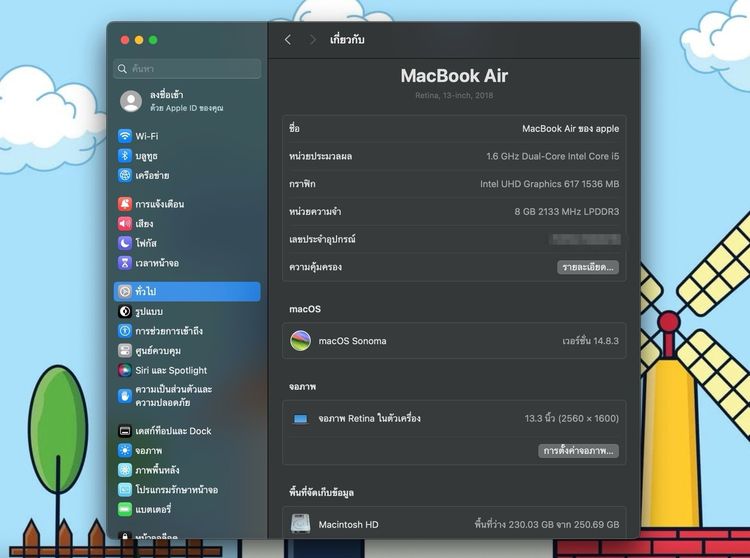Click the 'พื้นที่จัดเก็บข้อมูล' section heading
The width and height of the screenshot is (750, 558).
tap(321, 492)
